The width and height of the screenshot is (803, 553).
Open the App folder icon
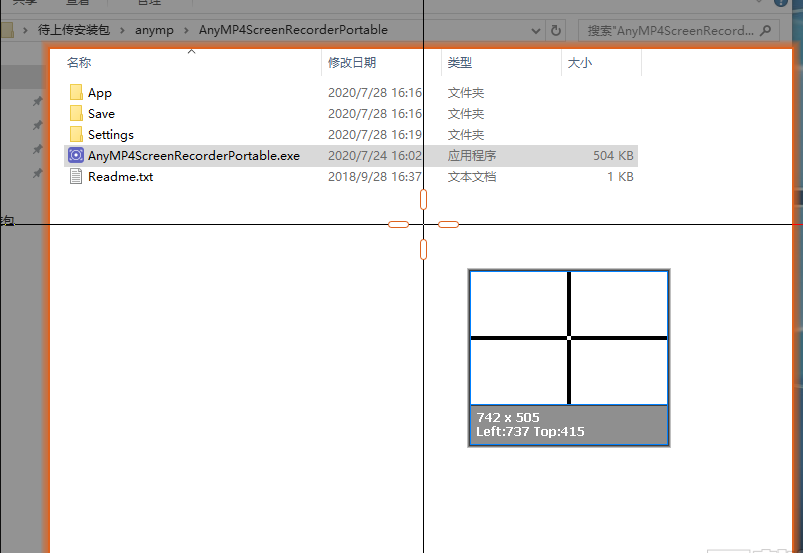point(76,93)
